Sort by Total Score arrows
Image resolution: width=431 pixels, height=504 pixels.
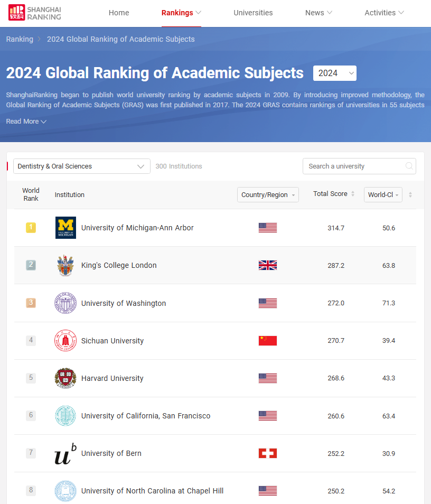353,194
